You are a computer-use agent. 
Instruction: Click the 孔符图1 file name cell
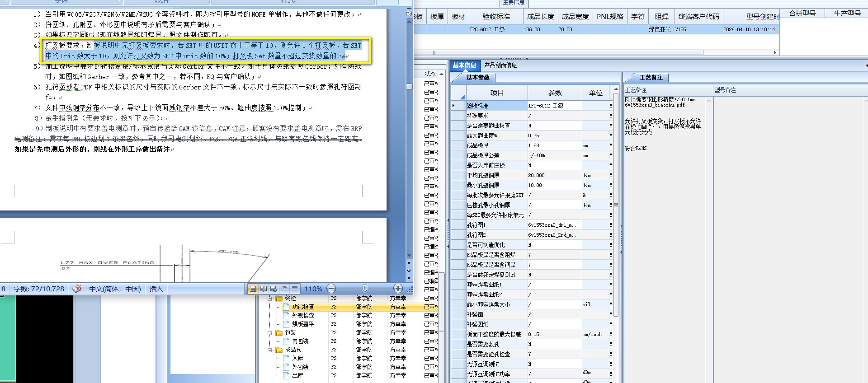coord(554,225)
